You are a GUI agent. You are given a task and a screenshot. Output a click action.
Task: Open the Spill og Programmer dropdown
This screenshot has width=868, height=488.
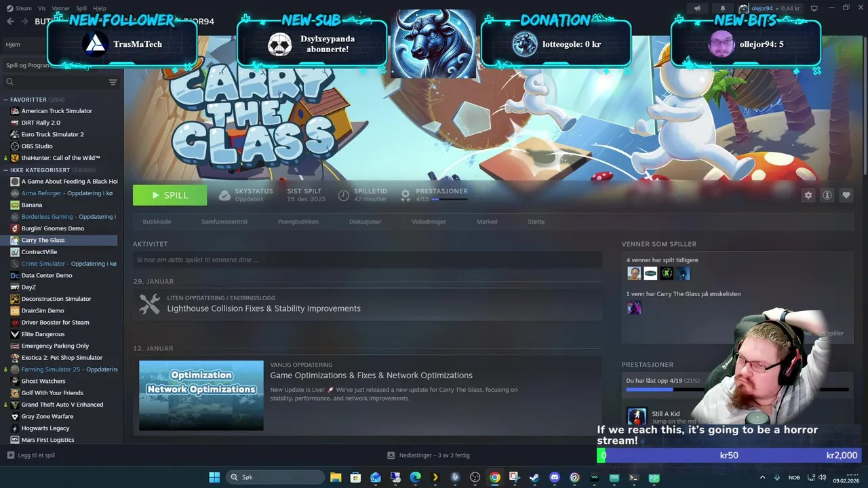coord(27,65)
